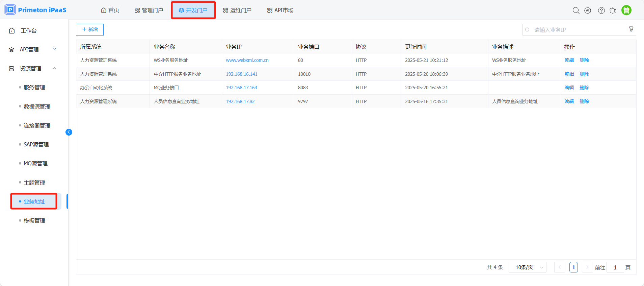Edit the 192.168.17.164 row
This screenshot has width=644, height=286.
pos(569,88)
